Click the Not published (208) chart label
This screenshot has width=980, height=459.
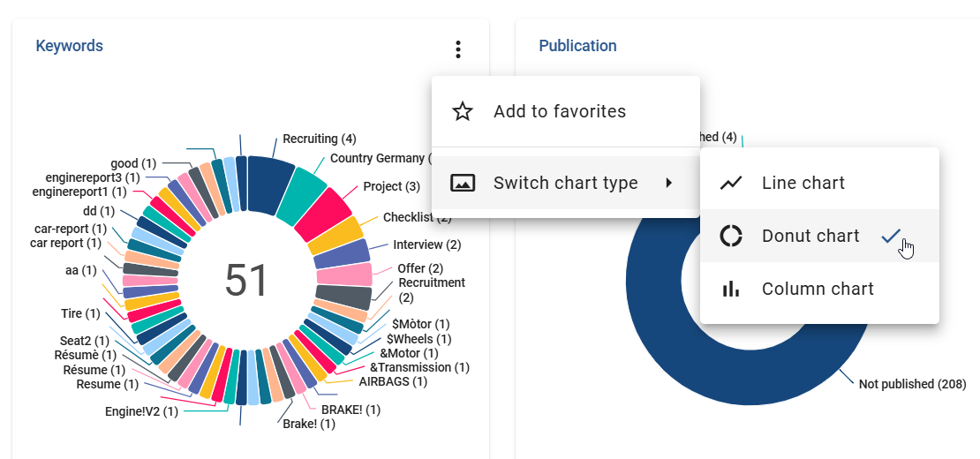[912, 384]
